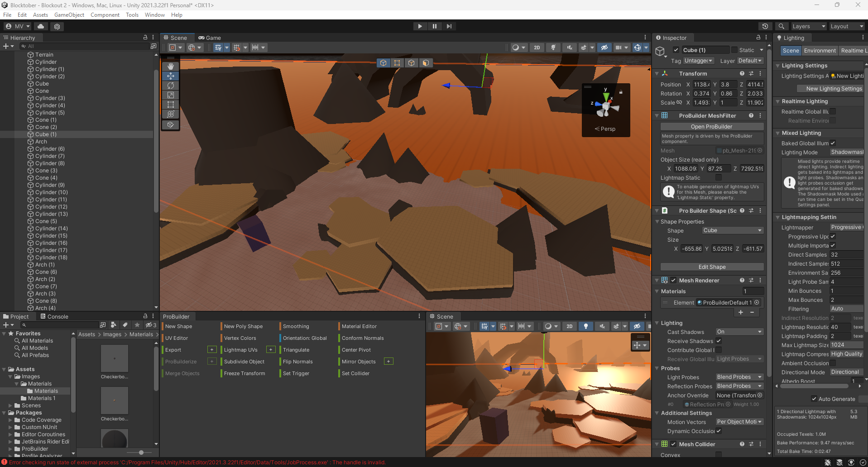The width and height of the screenshot is (868, 467).
Task: Open the Component menu
Action: click(x=105, y=15)
